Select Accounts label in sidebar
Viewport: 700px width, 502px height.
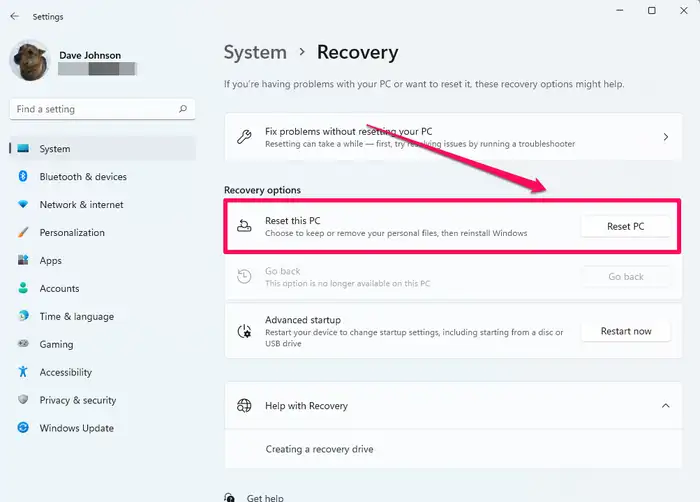(59, 289)
